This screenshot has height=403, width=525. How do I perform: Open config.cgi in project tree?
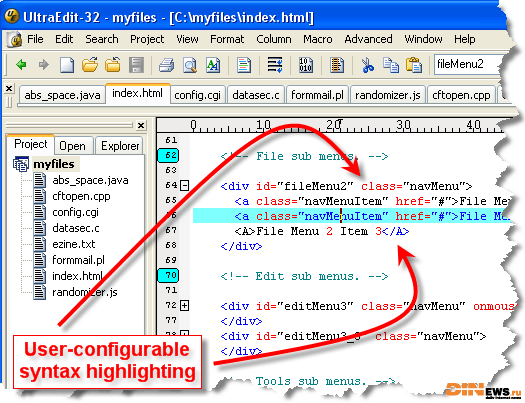click(x=75, y=213)
